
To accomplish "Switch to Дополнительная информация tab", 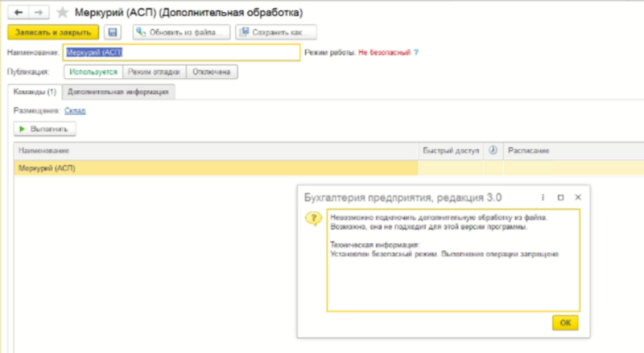I will pos(118,92).
